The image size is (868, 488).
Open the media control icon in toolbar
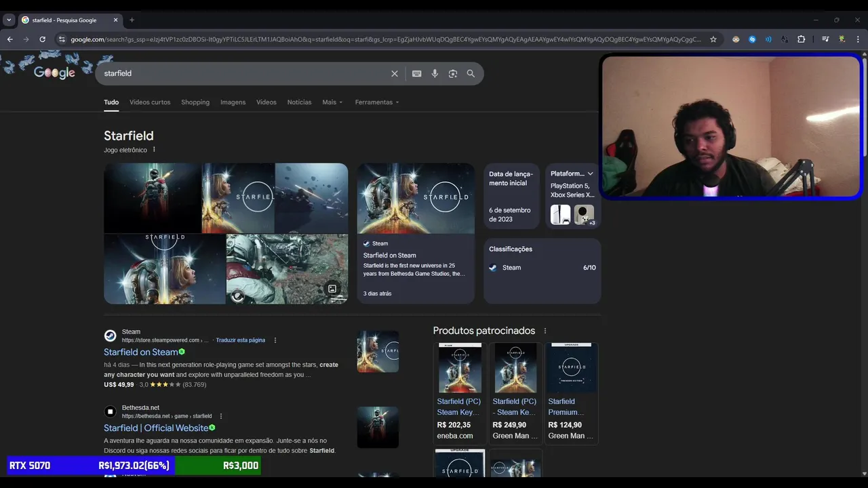pyautogui.click(x=825, y=39)
